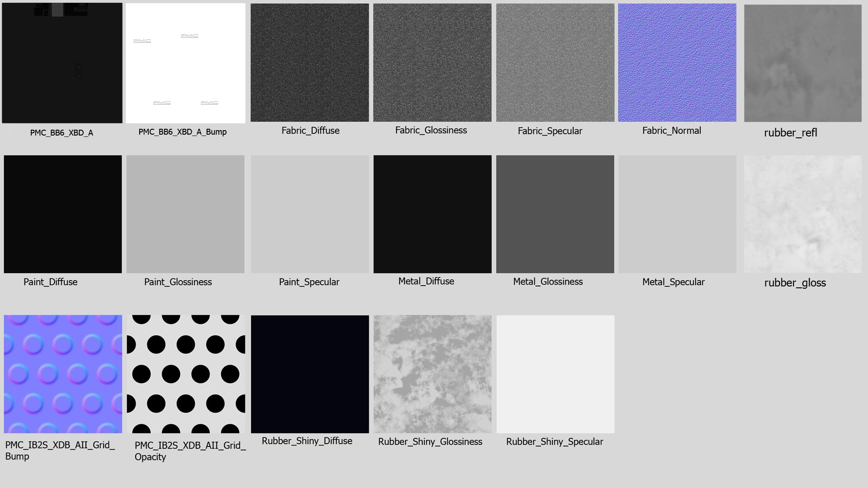
Task: Select the PMC_IB2S_XDB_AII_Grid_Bump normal map
Action: 63,374
